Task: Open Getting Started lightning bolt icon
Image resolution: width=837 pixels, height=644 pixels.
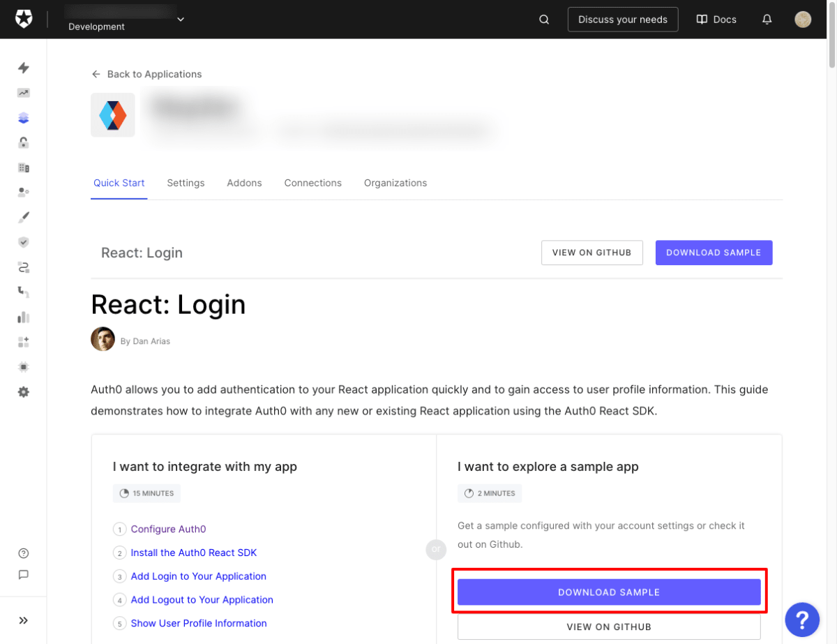Action: [24, 68]
